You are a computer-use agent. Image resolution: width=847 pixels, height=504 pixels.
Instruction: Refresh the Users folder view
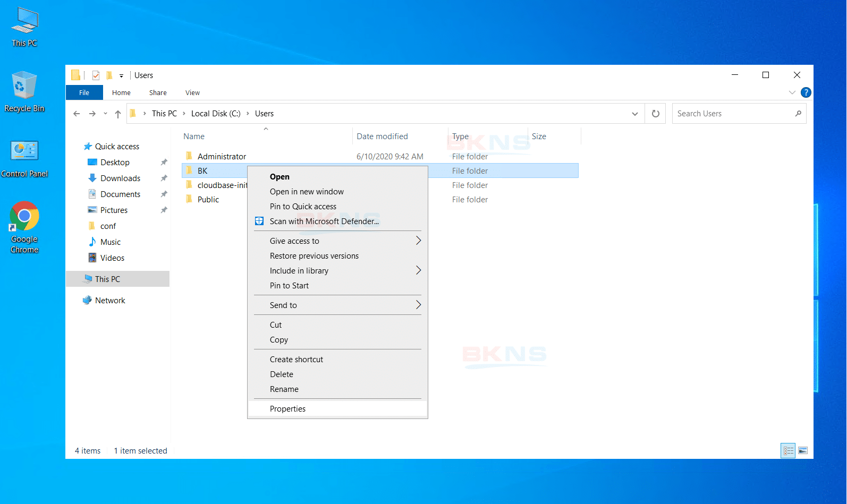click(656, 114)
